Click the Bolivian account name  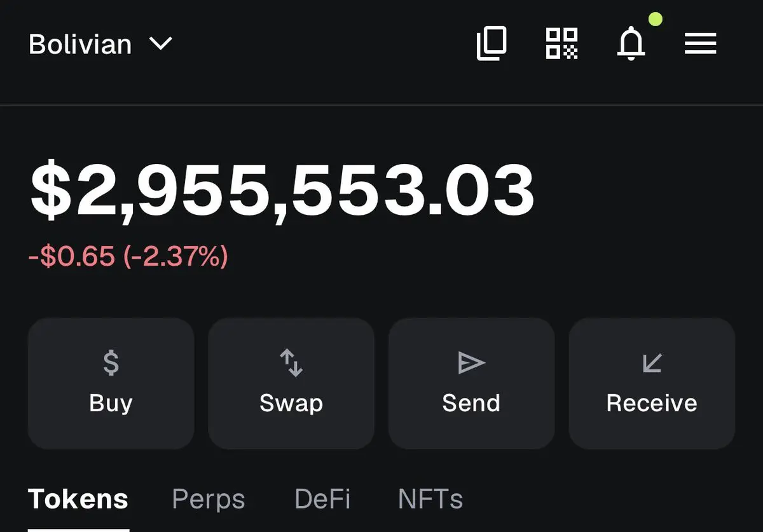point(80,44)
